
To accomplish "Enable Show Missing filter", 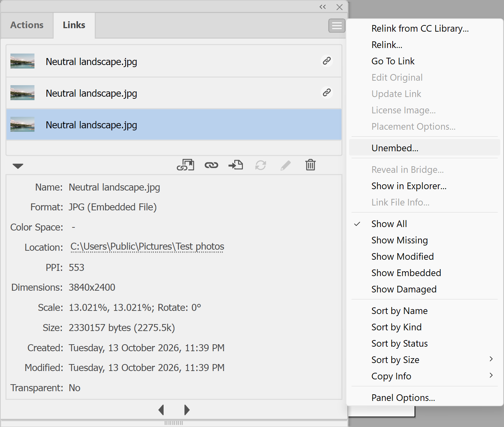I will coord(425,240).
